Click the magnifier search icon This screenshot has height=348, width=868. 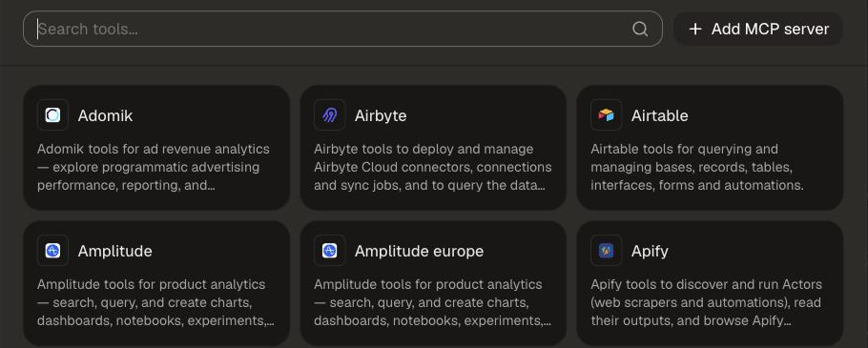[x=640, y=30]
